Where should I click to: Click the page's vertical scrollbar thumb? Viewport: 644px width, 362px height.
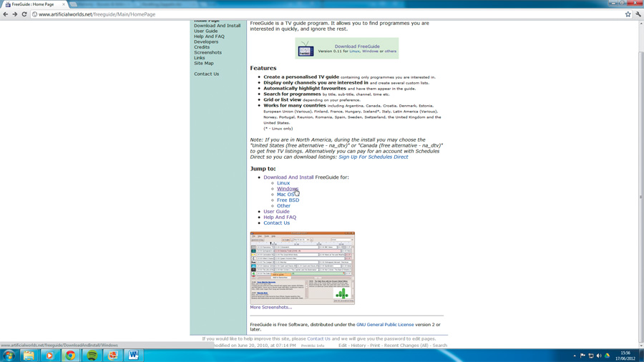point(640,195)
